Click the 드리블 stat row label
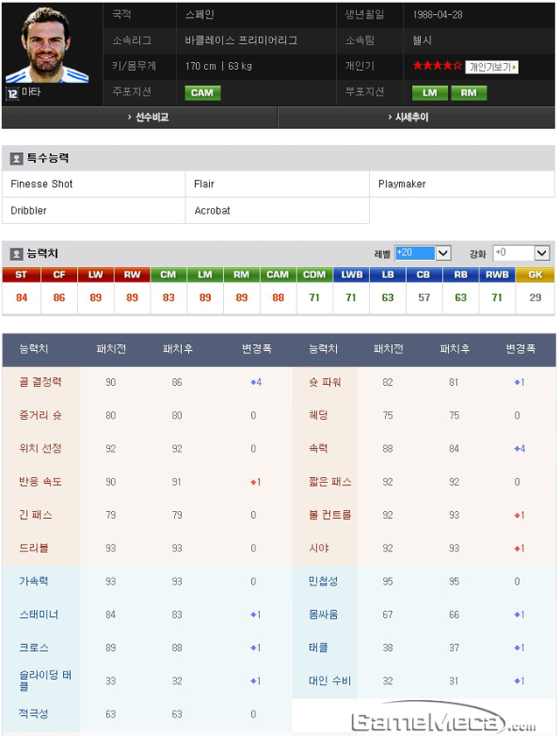 point(33,548)
